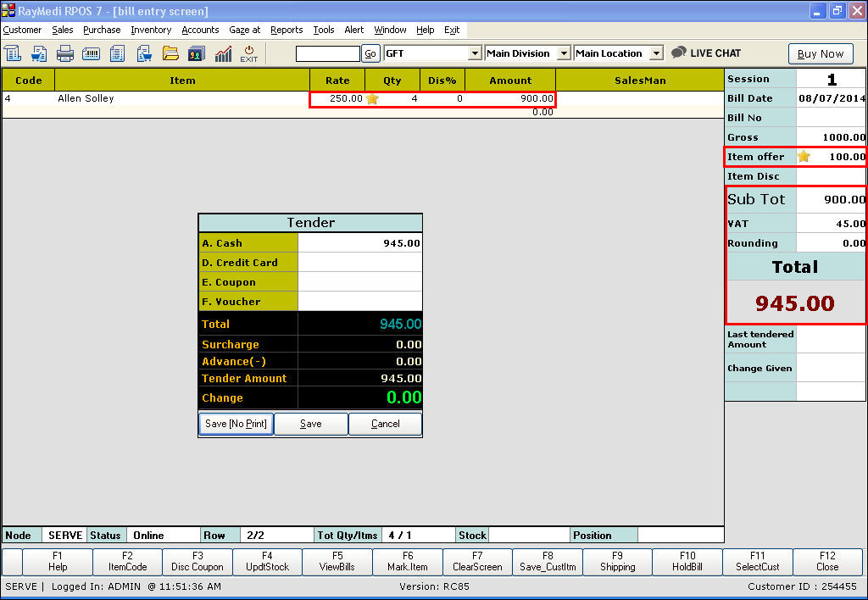Open the sales chart graph icon

(223, 53)
